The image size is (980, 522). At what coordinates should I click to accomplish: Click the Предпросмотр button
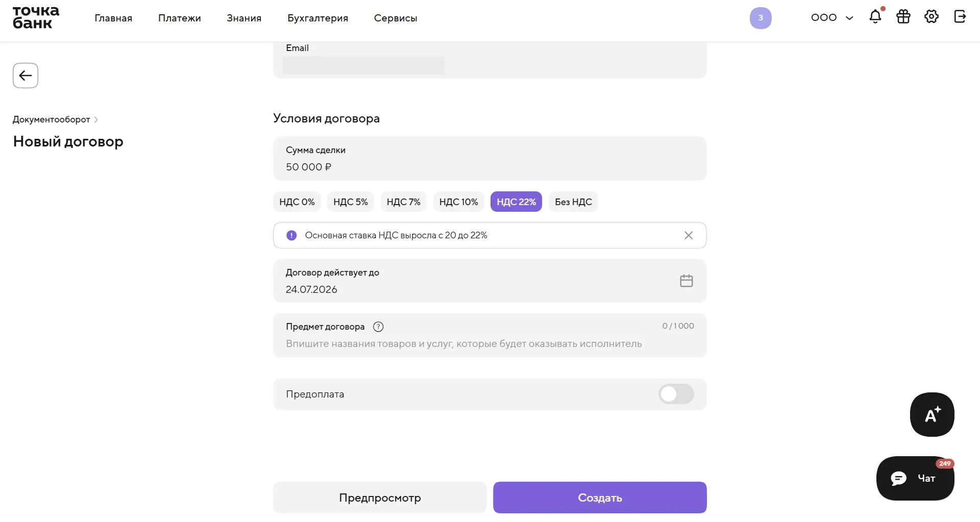pos(380,498)
